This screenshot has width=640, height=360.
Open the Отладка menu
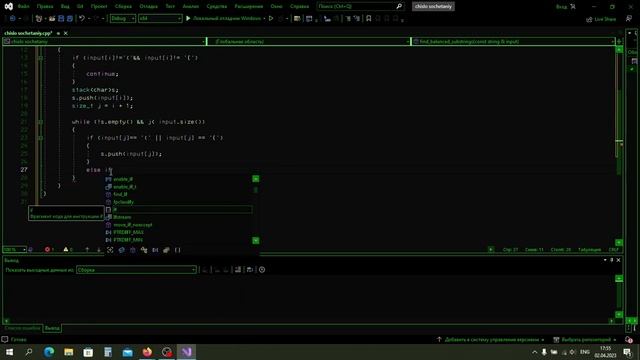149,6
